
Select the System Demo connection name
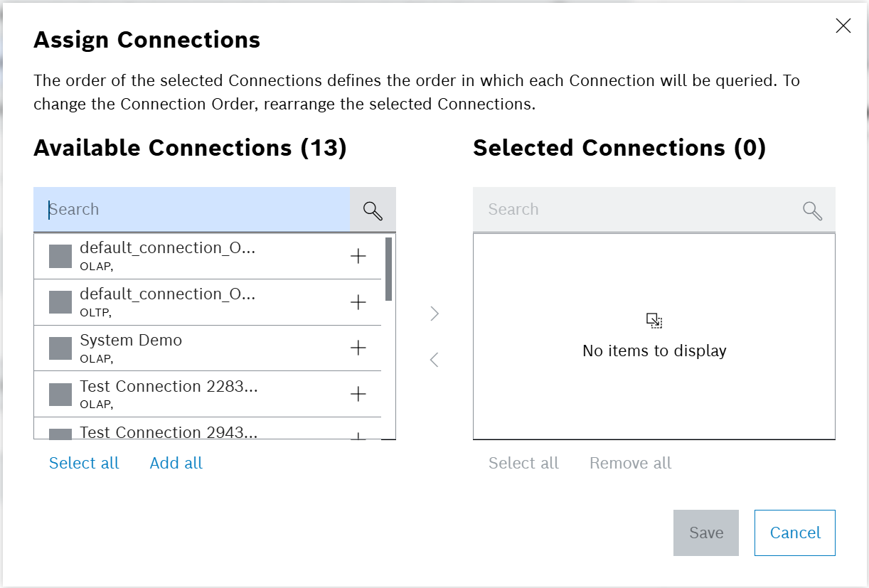(x=131, y=340)
